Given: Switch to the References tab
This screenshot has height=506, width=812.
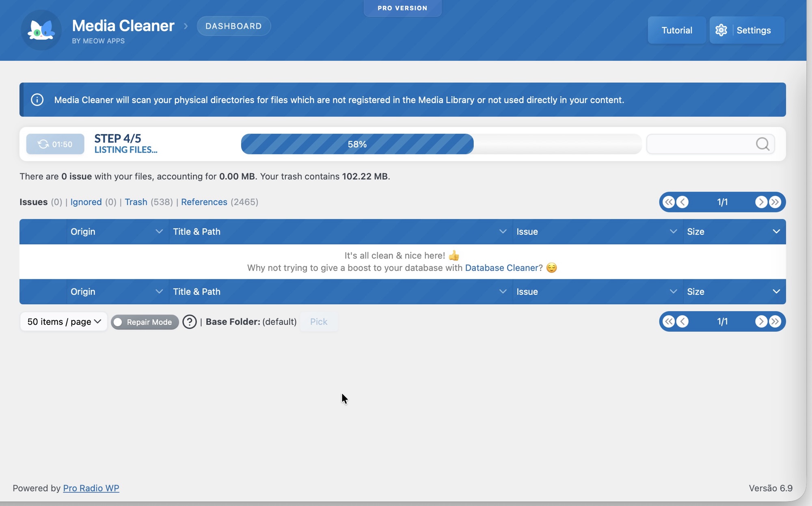Looking at the screenshot, I should pos(204,202).
